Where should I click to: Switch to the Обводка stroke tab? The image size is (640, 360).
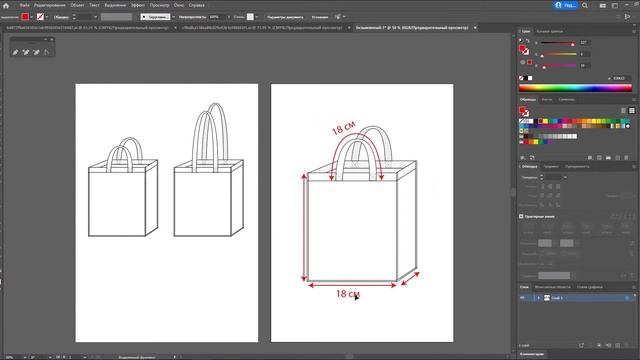coord(529,167)
